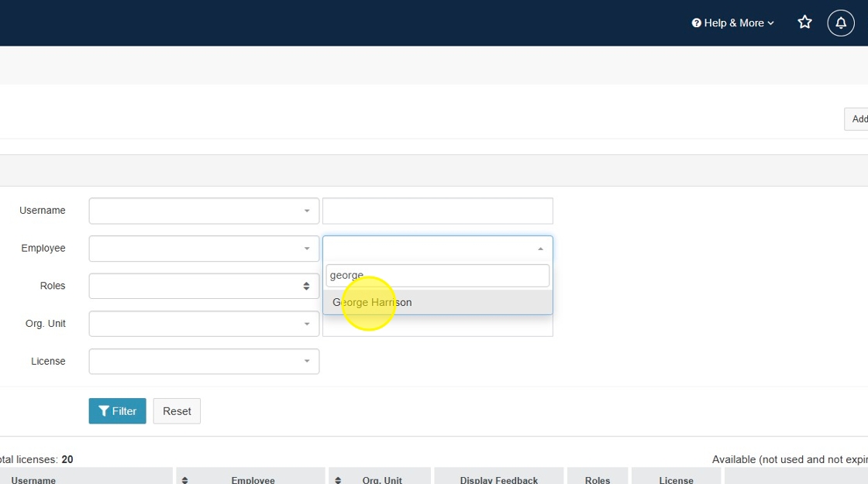Collapse the open Employee name selector arrow

(540, 249)
